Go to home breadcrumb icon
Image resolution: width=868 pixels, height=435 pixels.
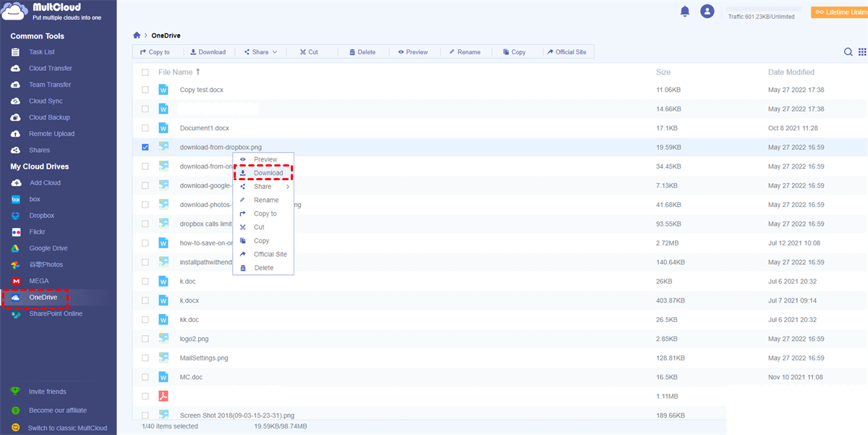point(137,35)
